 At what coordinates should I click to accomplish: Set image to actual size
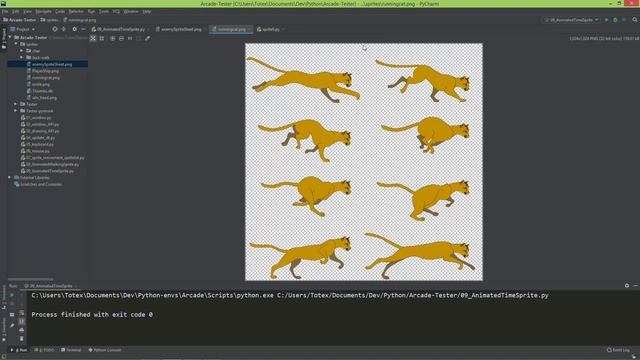point(130,38)
